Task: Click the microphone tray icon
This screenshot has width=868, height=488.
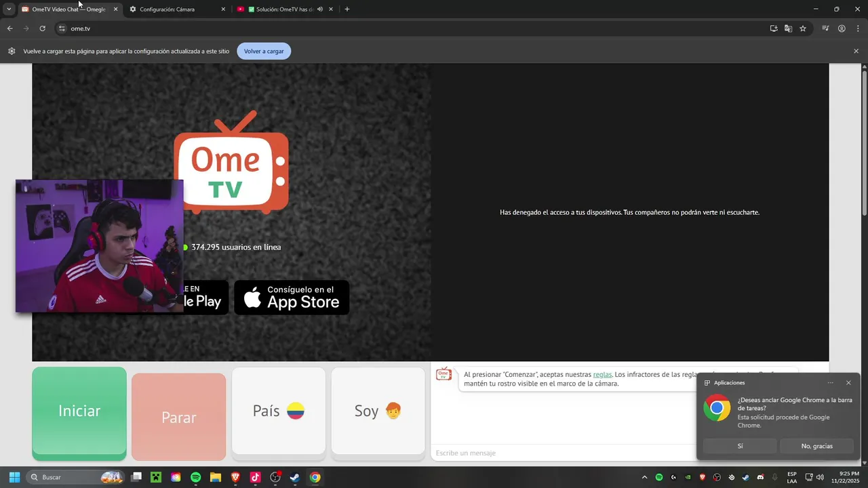Action: click(774, 477)
